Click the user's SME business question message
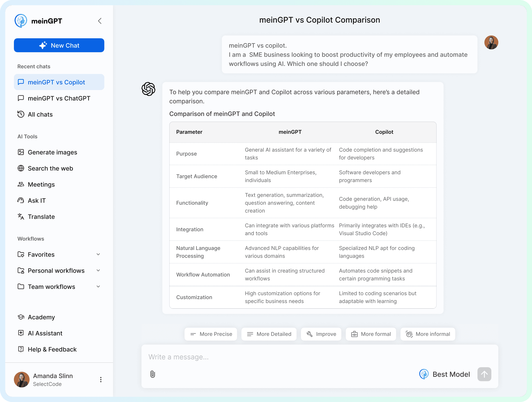The image size is (532, 402). pyautogui.click(x=349, y=55)
